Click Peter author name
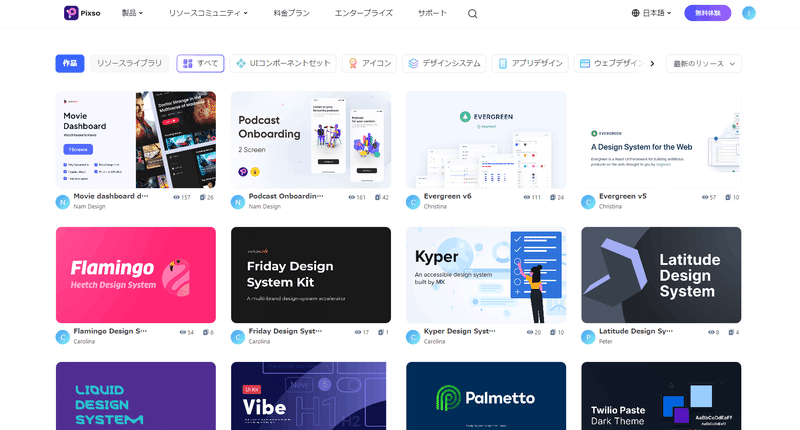The height and width of the screenshot is (430, 800). pos(606,342)
